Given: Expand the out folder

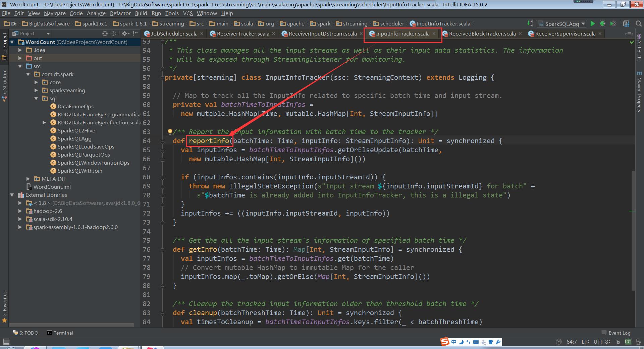Looking at the screenshot, I should coord(20,58).
